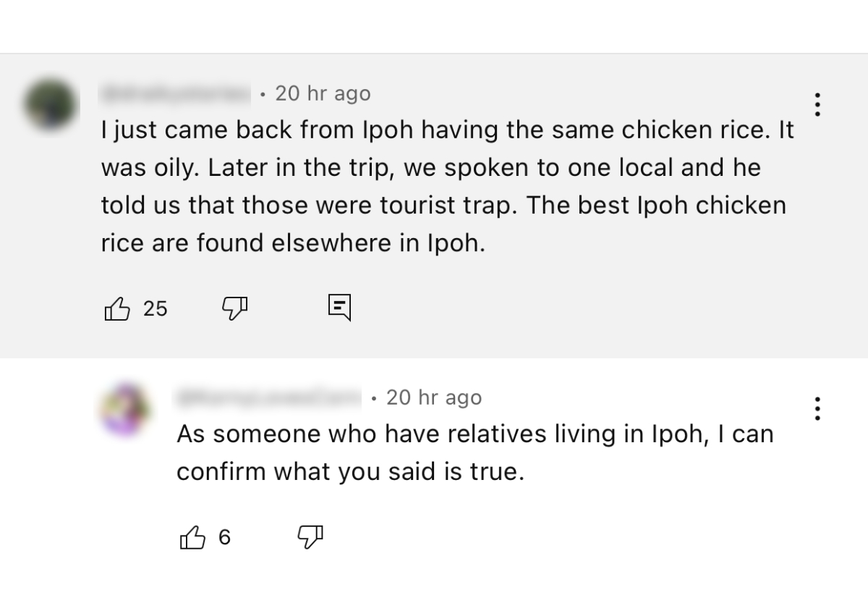Click the 6 like count on the reply

tap(224, 538)
